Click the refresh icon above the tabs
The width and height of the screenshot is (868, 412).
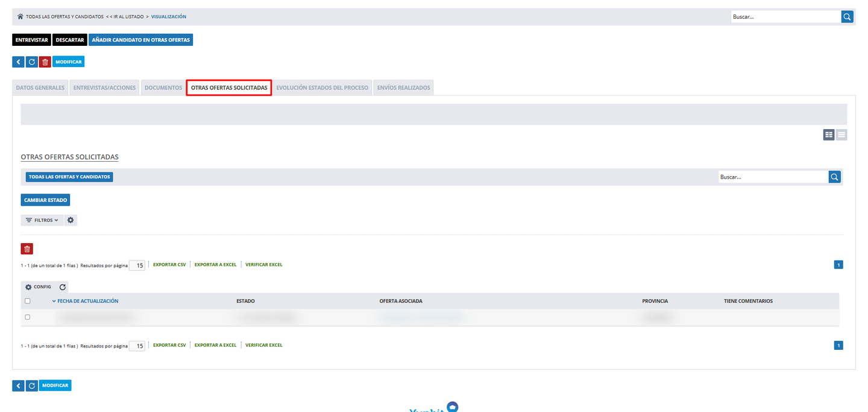click(x=32, y=62)
